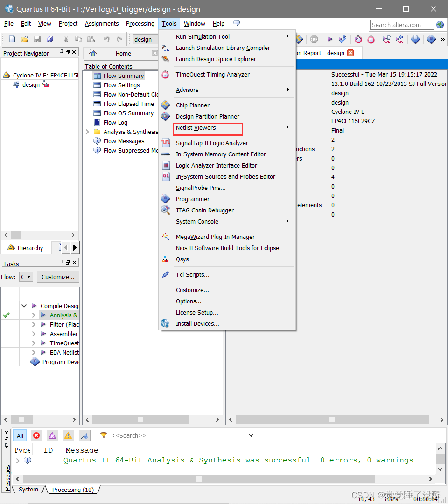Choose Chip Planner from Tools menu
This screenshot has height=504, width=448.
(227, 105)
